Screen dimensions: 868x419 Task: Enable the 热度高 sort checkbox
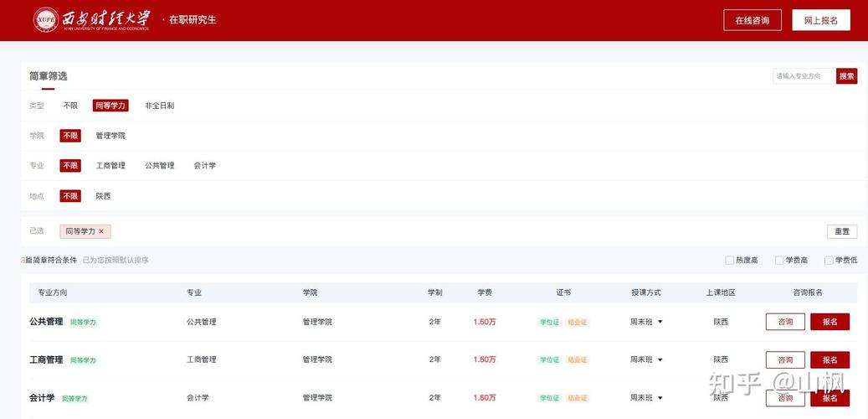[730, 261]
